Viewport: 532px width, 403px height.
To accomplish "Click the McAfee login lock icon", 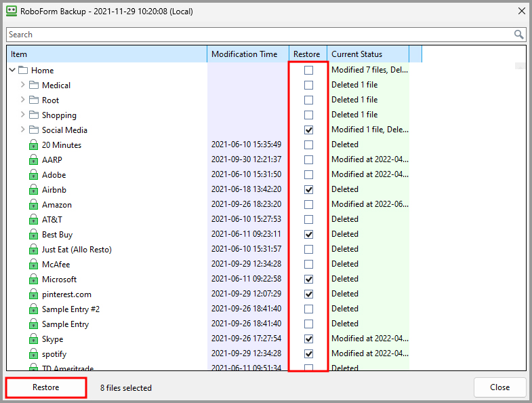I will coord(33,264).
